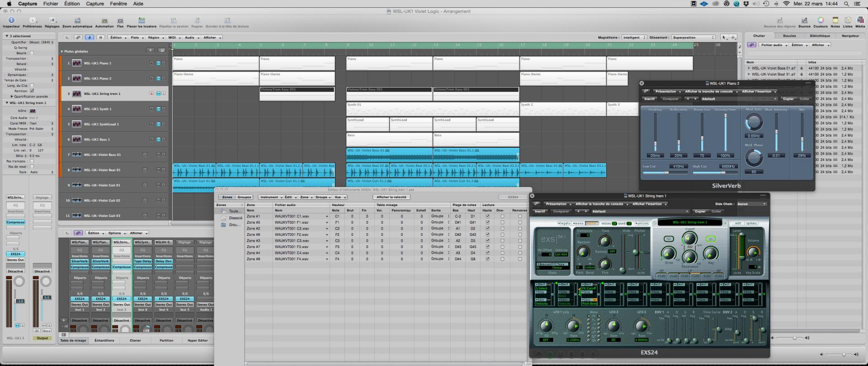Click Placer les locators icon
Screen dimensions: 868x366
coord(142,20)
